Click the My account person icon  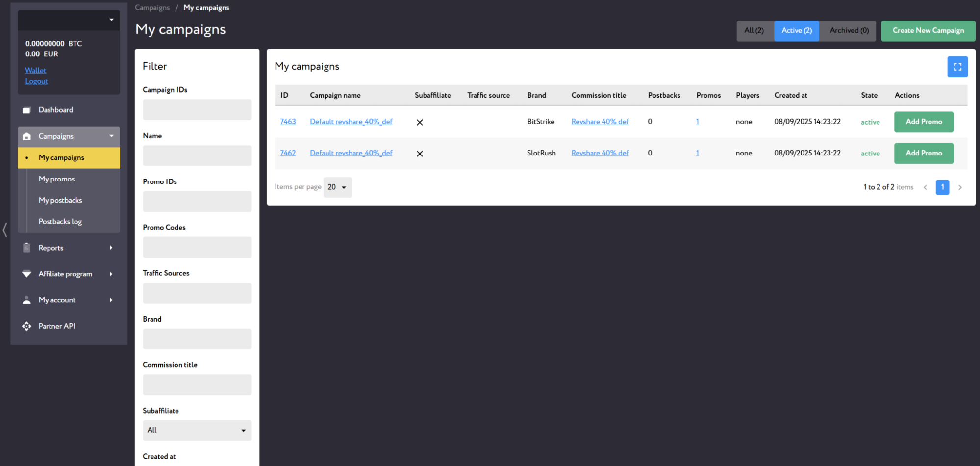tap(26, 300)
